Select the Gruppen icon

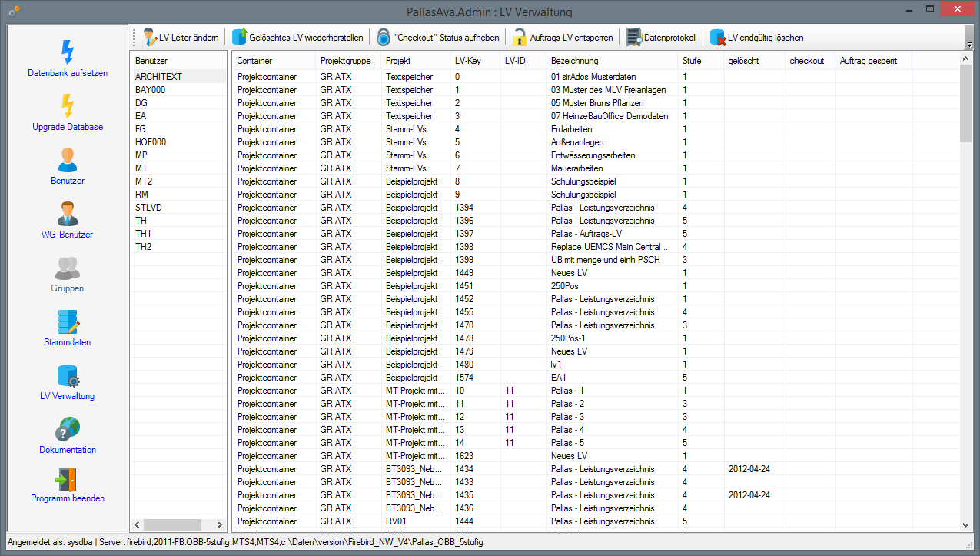pos(68,268)
